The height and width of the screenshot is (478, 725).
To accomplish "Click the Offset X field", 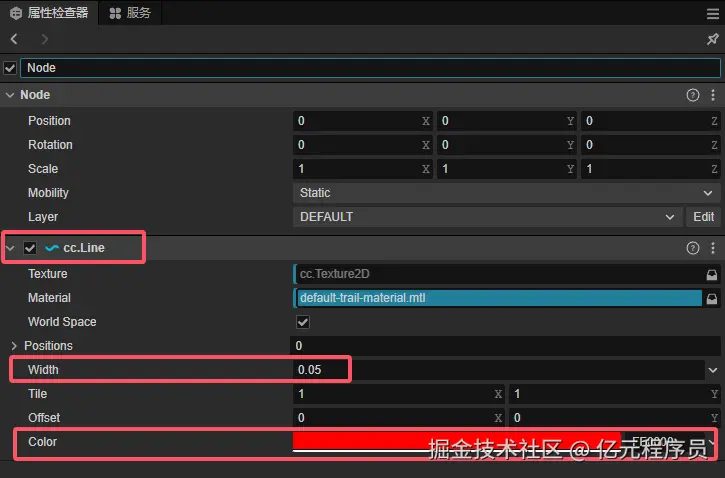I will point(399,418).
